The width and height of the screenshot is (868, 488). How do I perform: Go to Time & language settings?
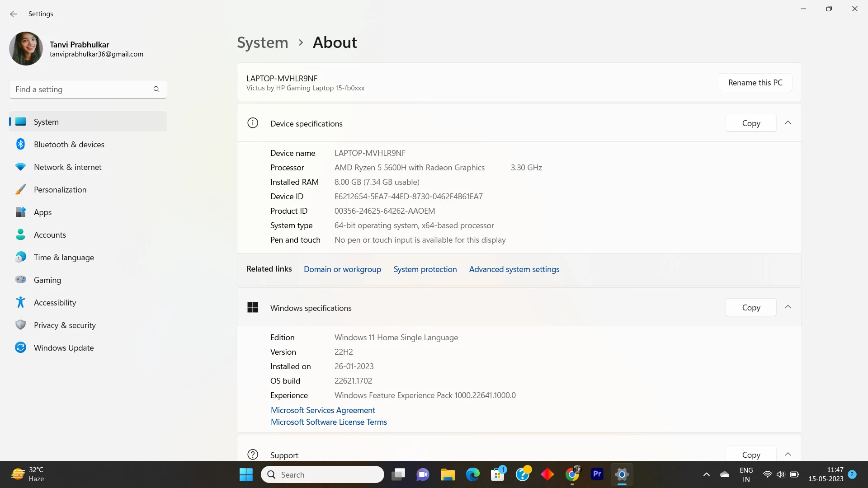pos(64,258)
